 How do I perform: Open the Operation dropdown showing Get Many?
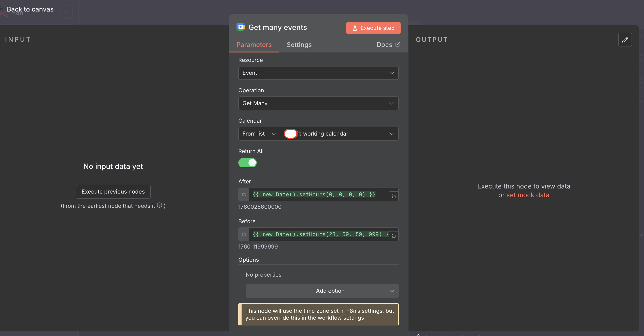(318, 103)
